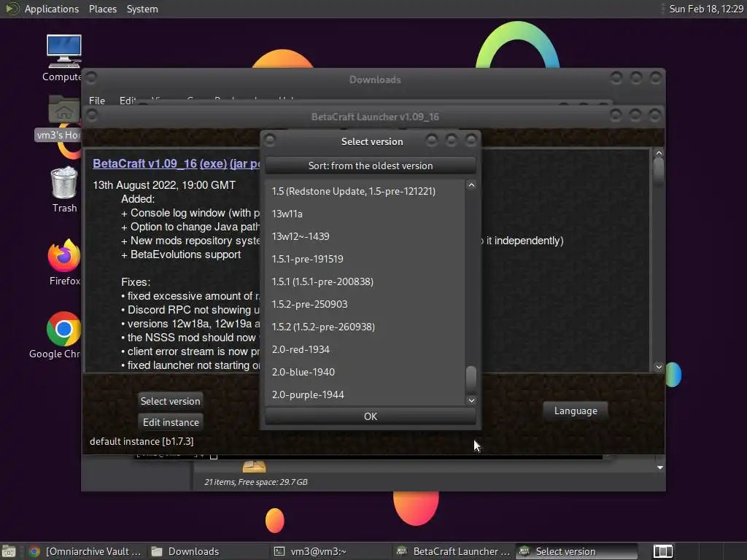Open the Language button in launcher
The width and height of the screenshot is (747, 560).
coord(576,411)
